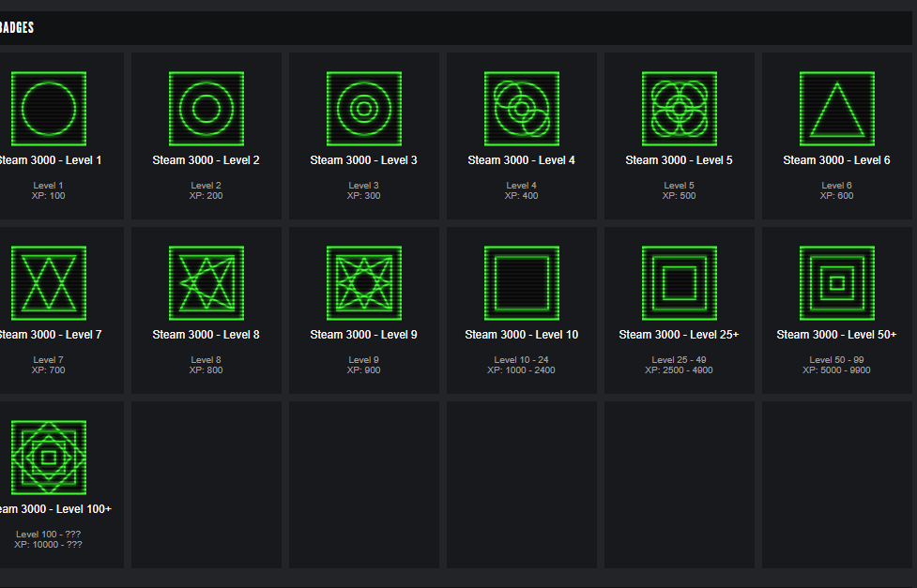Select the 'Steam 3000 - Level 5' title

(x=679, y=160)
